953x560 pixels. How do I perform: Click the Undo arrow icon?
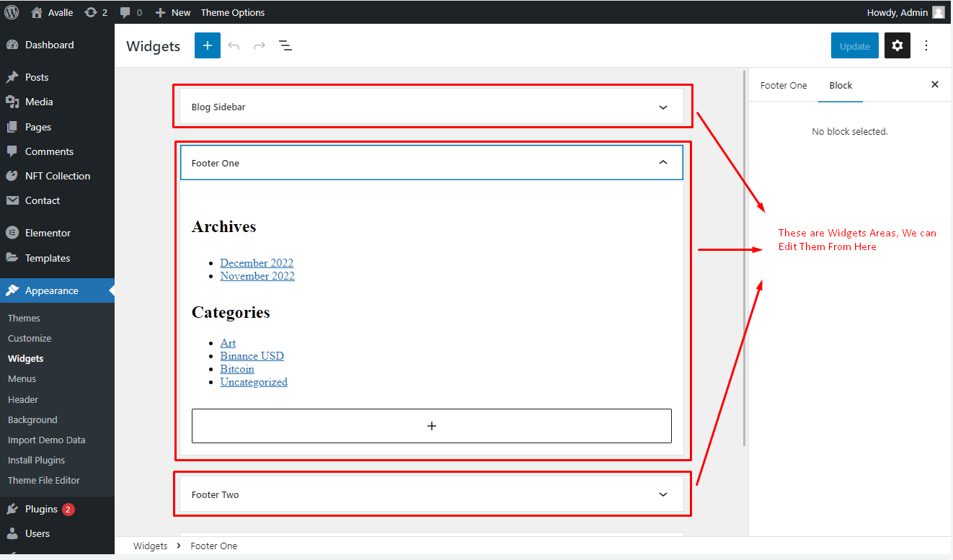click(234, 45)
